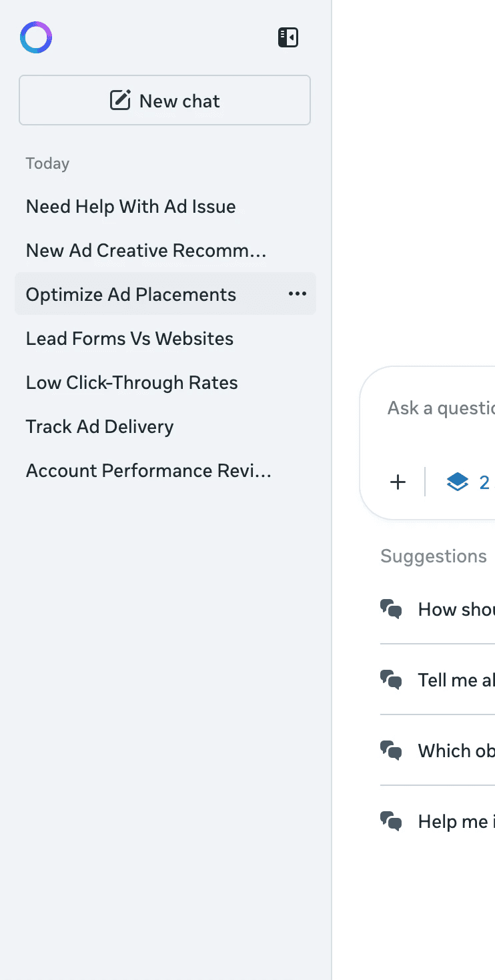The width and height of the screenshot is (495, 980).
Task: Click the colorful ring assistant logo
Action: [36, 37]
